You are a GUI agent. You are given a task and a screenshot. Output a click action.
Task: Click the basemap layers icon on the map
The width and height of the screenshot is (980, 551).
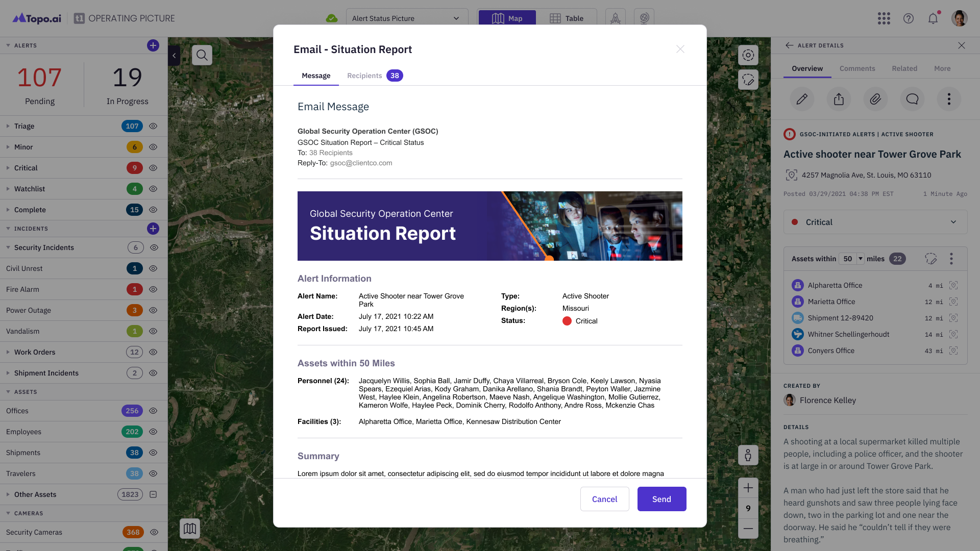click(x=190, y=529)
